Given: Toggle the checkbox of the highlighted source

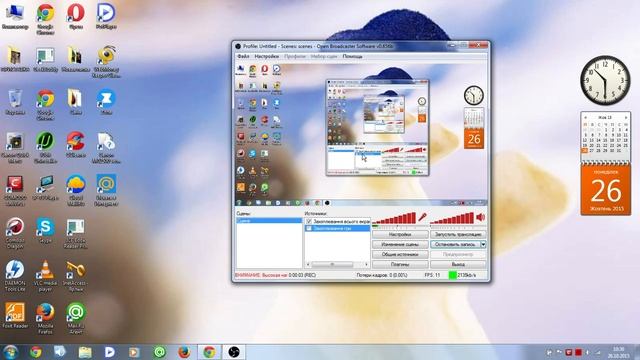Looking at the screenshot, I should click(309, 228).
